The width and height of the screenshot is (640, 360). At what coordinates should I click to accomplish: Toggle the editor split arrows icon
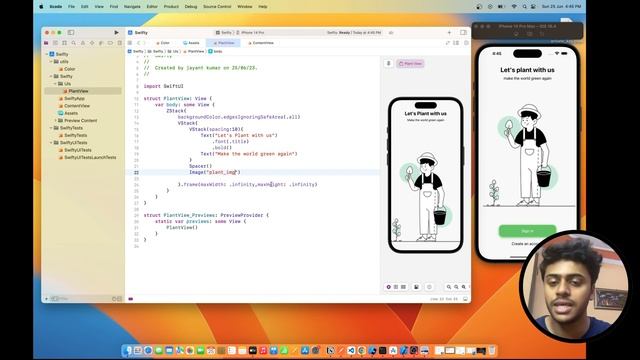448,43
